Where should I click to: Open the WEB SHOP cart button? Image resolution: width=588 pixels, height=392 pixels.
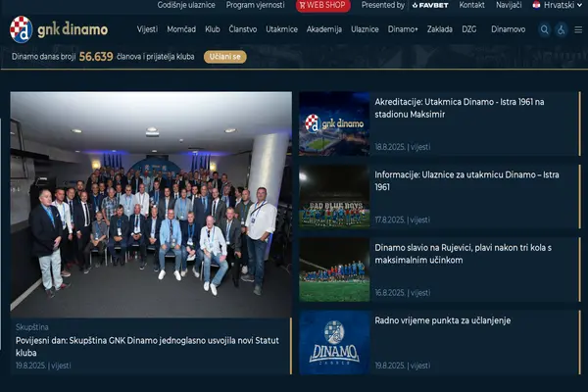pyautogui.click(x=322, y=5)
